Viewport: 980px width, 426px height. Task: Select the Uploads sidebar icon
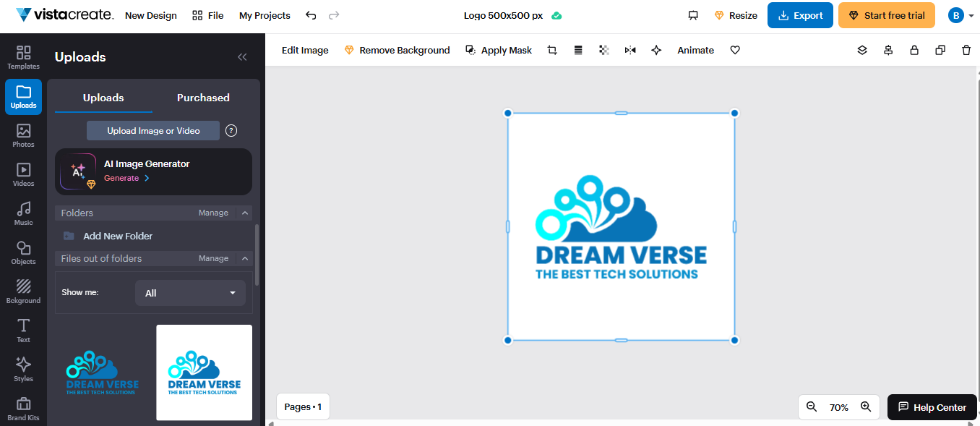pos(23,97)
